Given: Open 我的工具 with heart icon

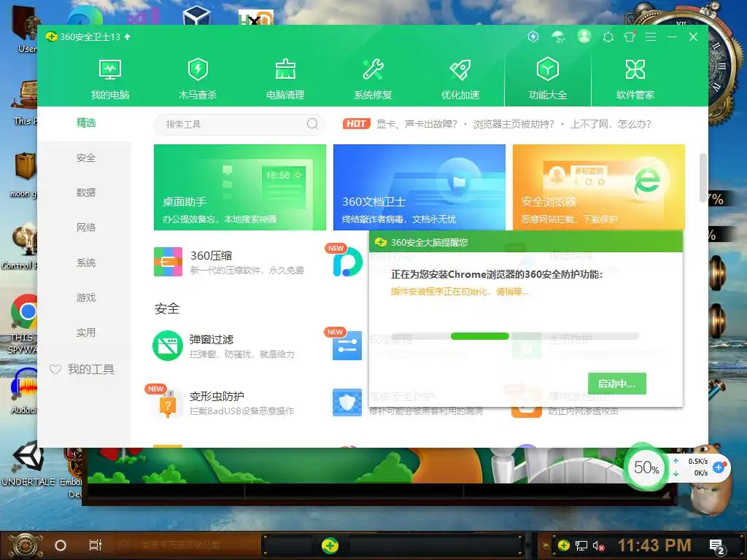Looking at the screenshot, I should pos(82,369).
